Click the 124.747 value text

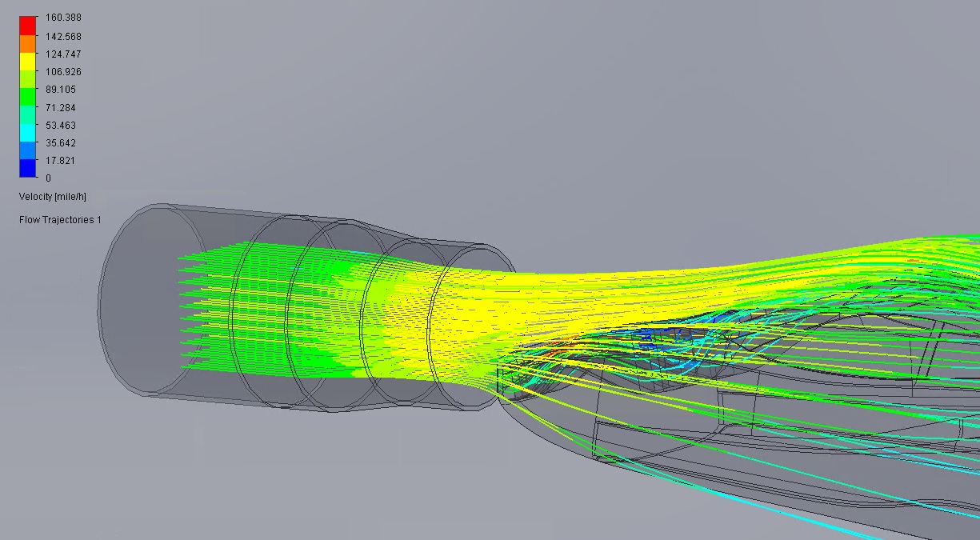62,54
